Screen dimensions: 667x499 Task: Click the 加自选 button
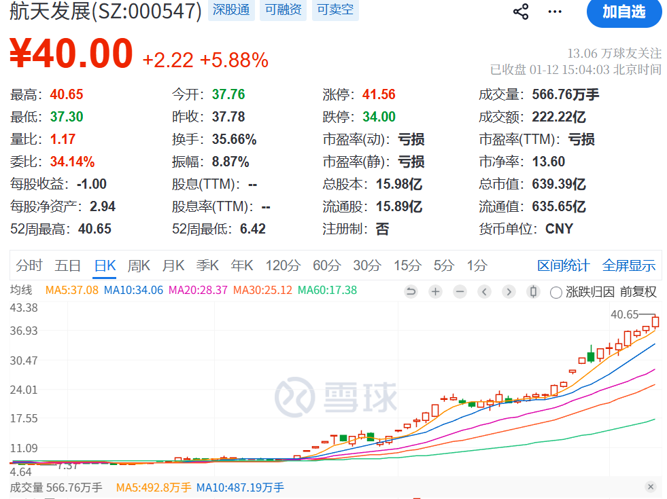tap(623, 13)
